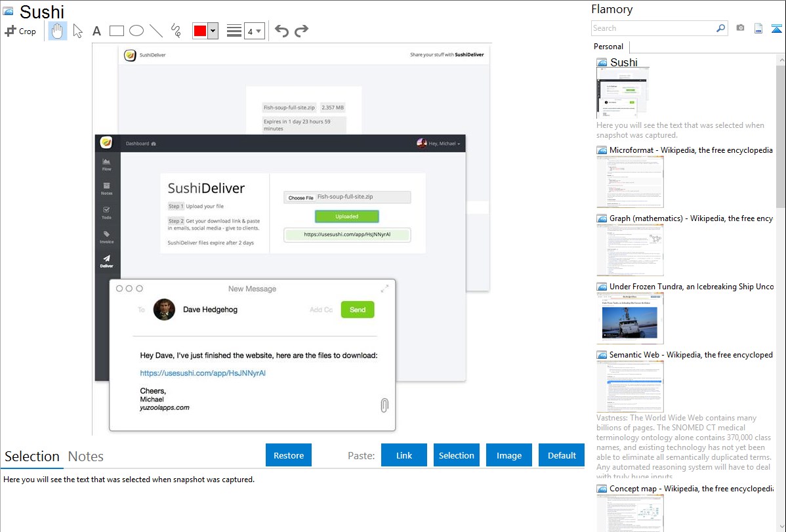Open the Concept map snapshot thumbnail

630,514
